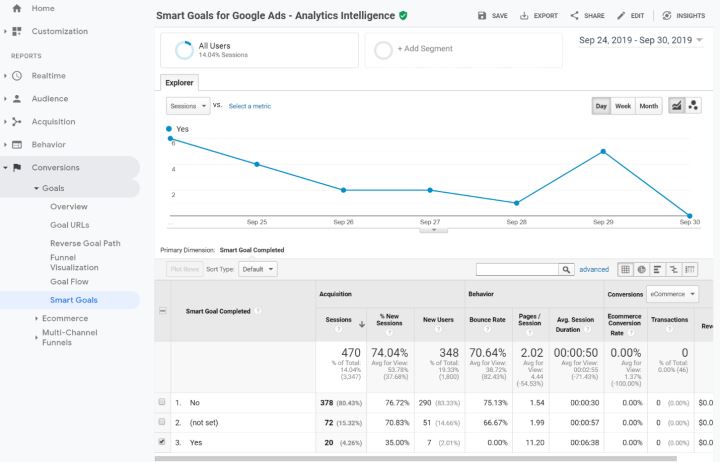720x462 pixels.
Task: Open Goal URLs report
Action: click(70, 225)
